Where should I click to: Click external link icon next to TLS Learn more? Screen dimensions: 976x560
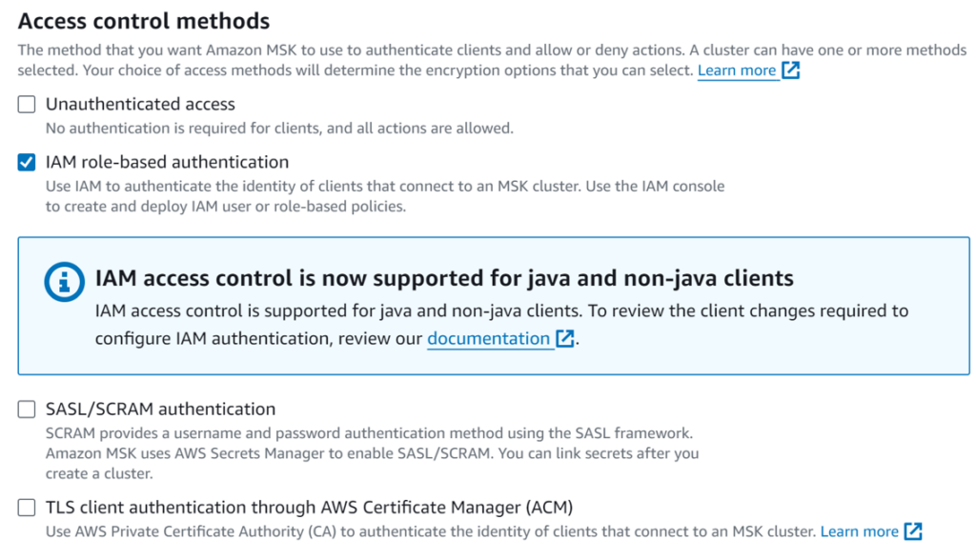click(913, 531)
